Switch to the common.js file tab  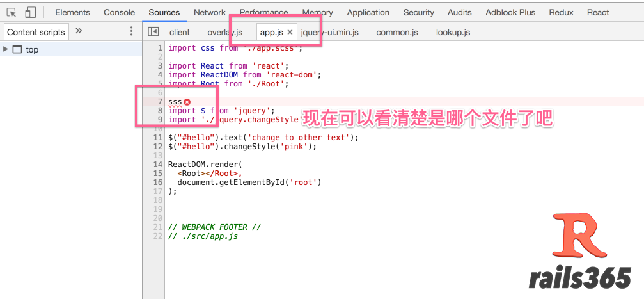[397, 32]
